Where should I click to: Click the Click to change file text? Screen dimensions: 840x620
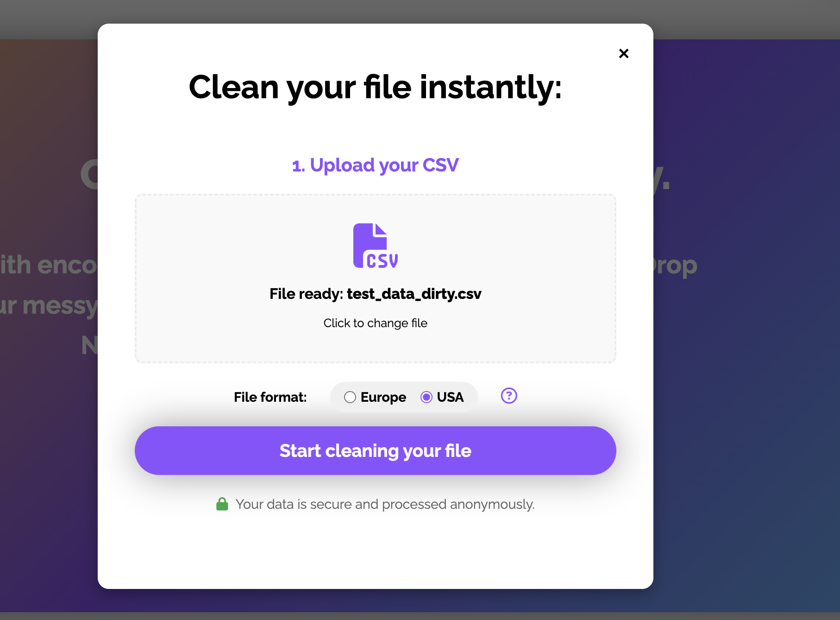coord(375,323)
